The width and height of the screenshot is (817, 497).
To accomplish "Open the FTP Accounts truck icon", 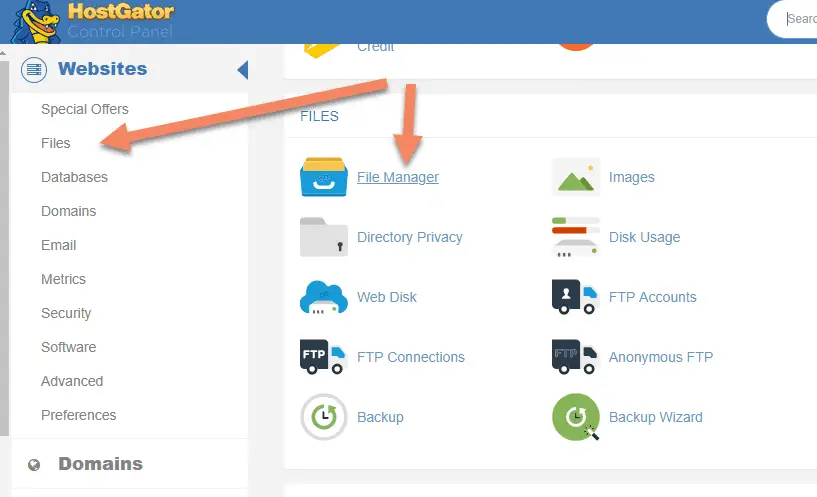I will pos(576,297).
